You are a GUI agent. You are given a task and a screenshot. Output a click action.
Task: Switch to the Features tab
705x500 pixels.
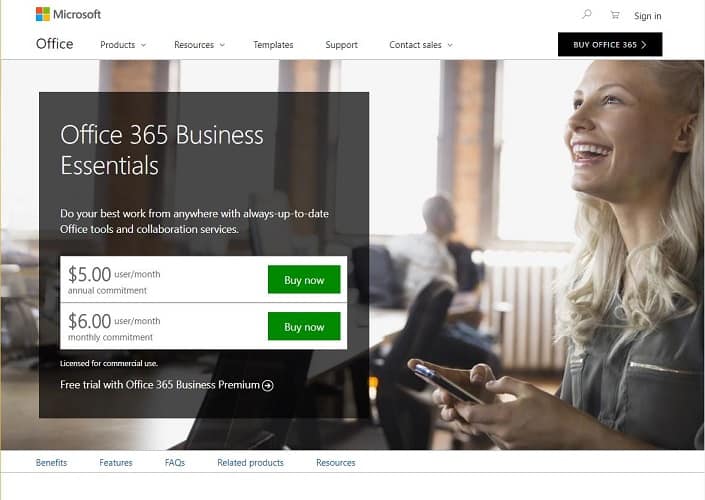coord(116,463)
